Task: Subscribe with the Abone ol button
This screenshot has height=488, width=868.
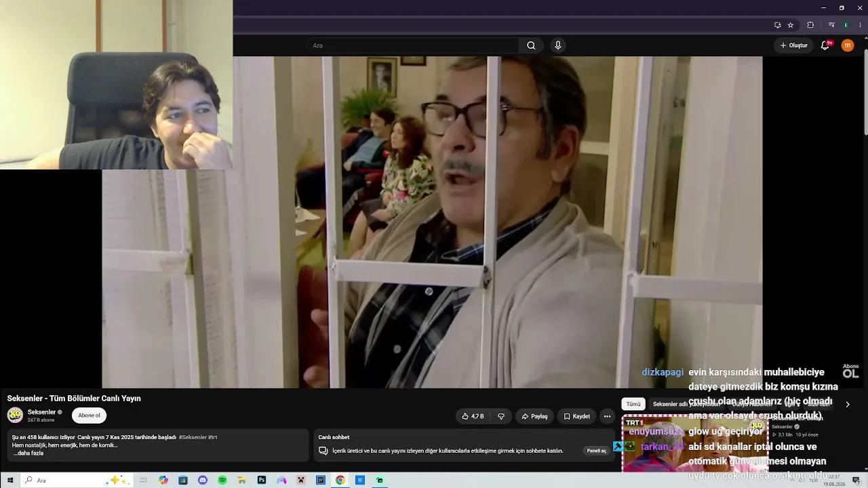Action: 89,415
